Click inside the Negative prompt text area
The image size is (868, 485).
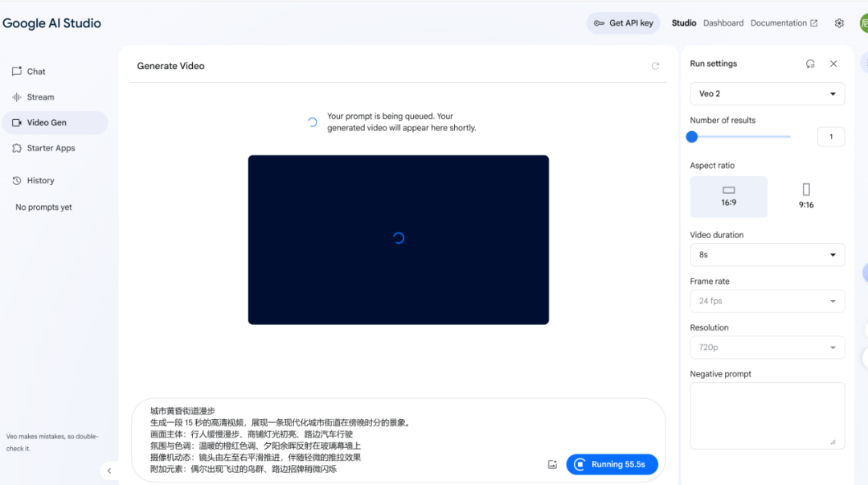(768, 416)
